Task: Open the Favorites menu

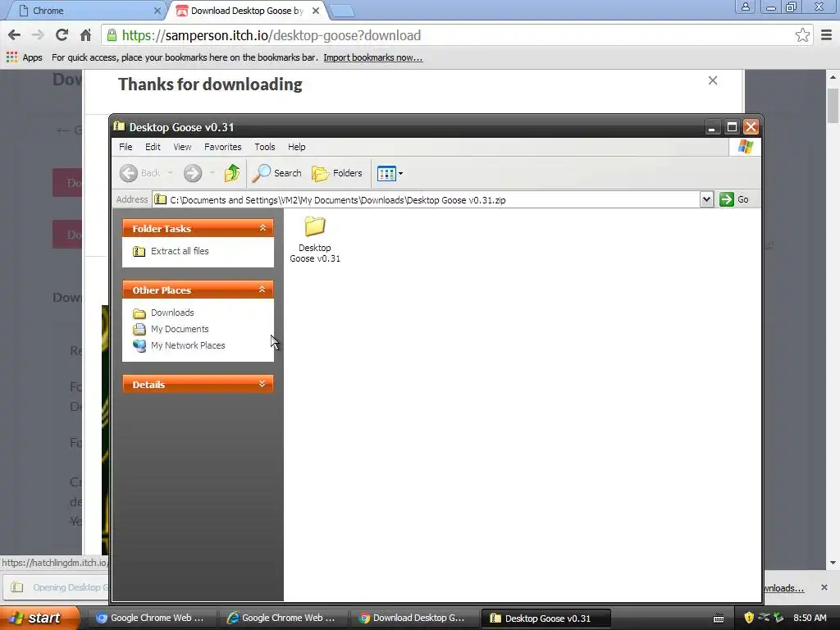Action: coord(223,147)
